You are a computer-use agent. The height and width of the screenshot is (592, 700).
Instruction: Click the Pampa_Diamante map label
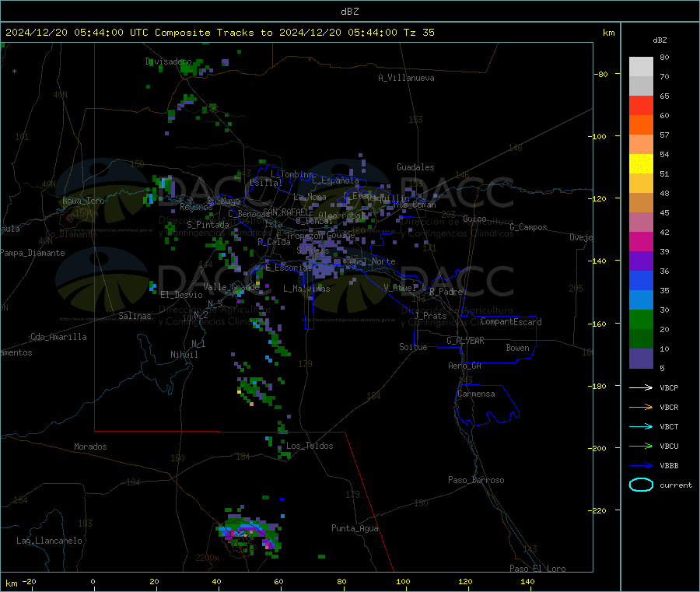(33, 253)
